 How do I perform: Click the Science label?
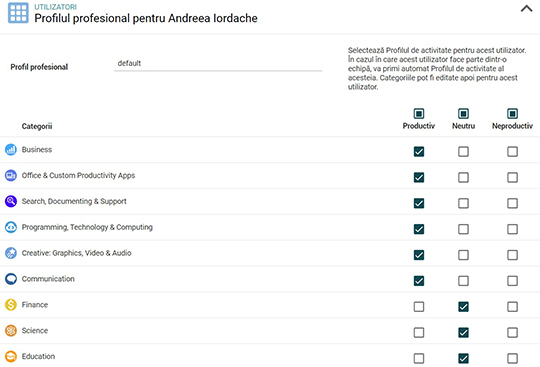pyautogui.click(x=35, y=331)
